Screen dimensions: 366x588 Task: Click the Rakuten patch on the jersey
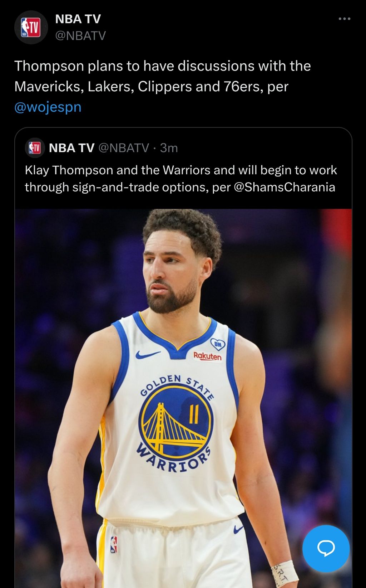(207, 356)
